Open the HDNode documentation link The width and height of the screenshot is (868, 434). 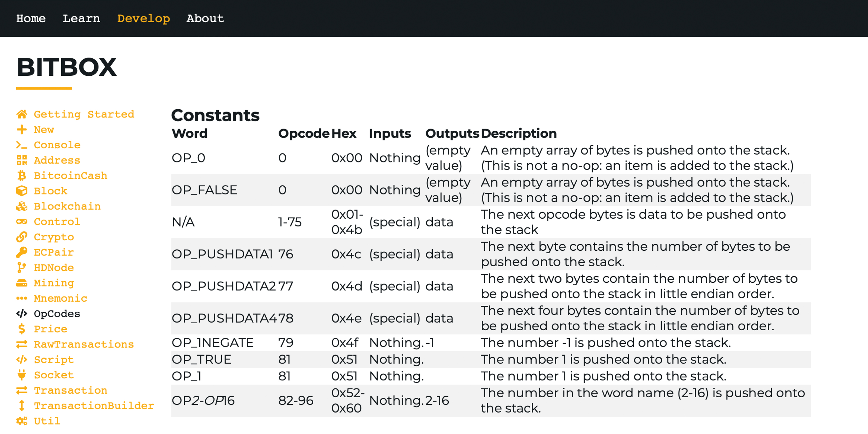point(54,267)
